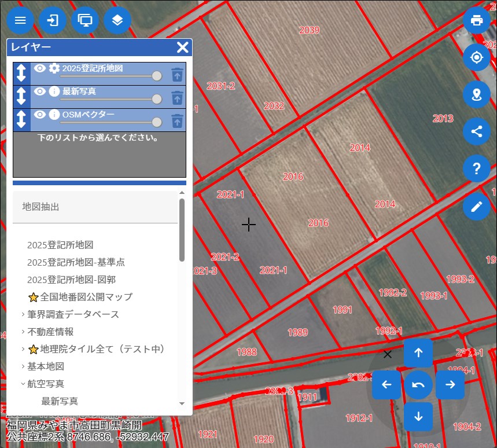Delete the 最新写真 layer with trash icon
Image resolution: width=497 pixels, height=448 pixels.
(177, 97)
